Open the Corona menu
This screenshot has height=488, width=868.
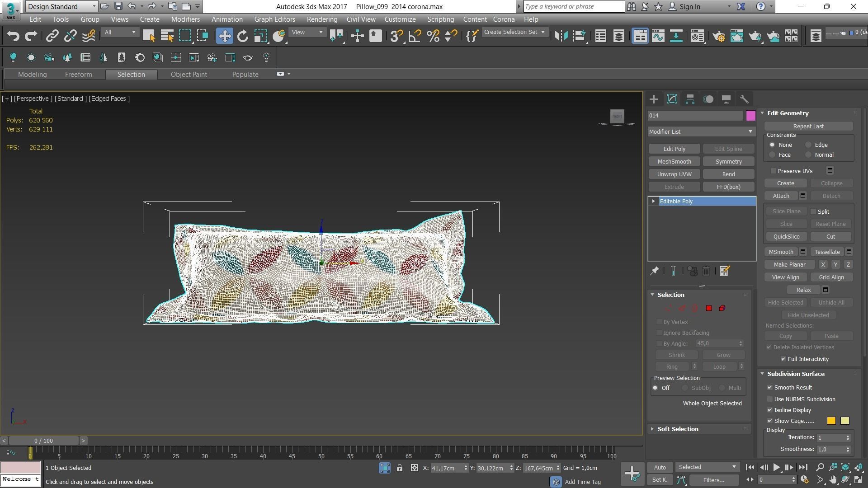tap(504, 19)
